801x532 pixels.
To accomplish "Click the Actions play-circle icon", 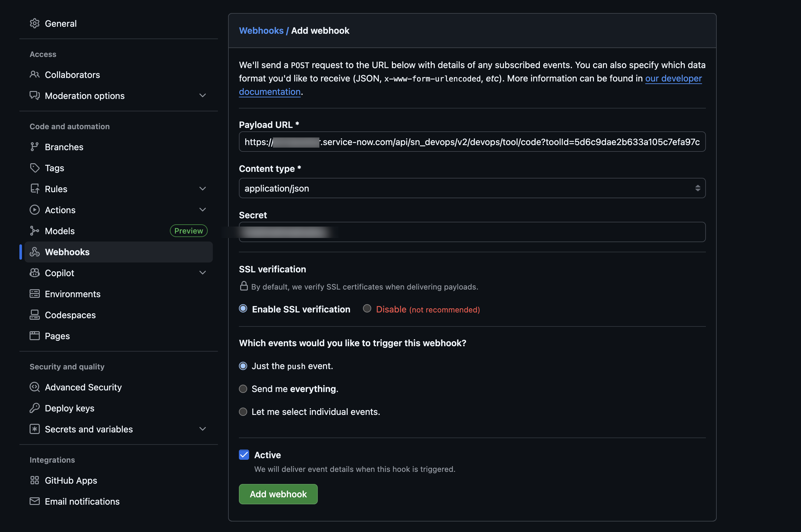I will tap(35, 210).
